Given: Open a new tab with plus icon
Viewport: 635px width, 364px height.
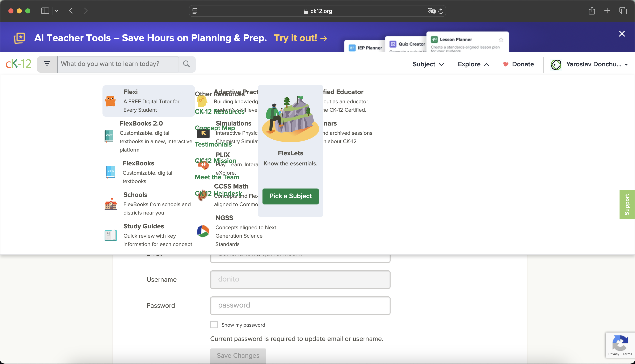Looking at the screenshot, I should coord(607,11).
